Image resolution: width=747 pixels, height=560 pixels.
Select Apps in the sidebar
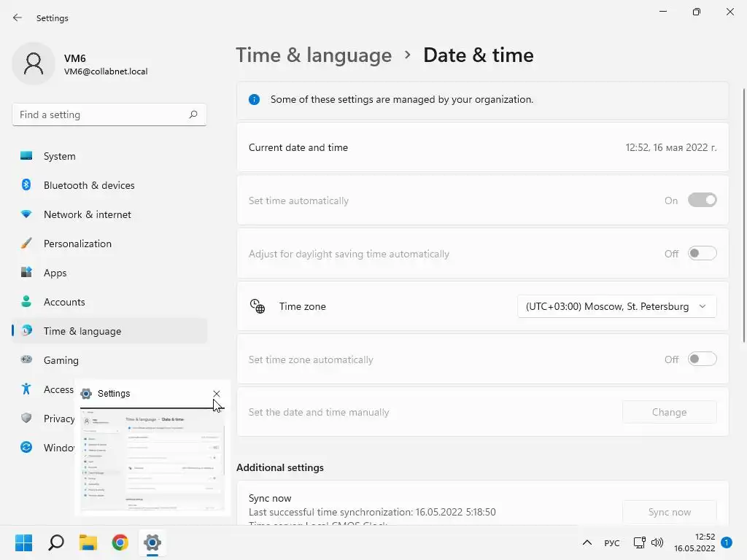point(109,273)
